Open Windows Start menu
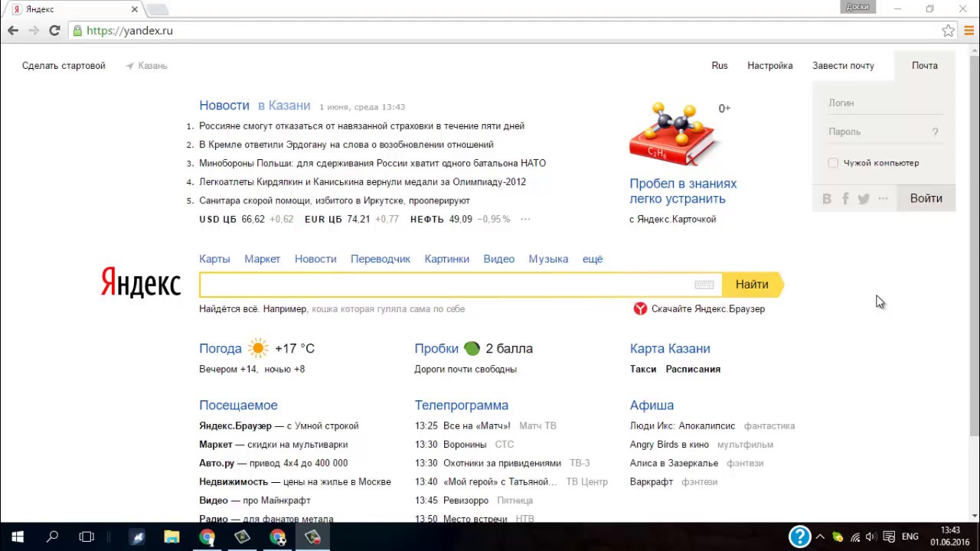Viewport: 980px width, 551px height. (17, 537)
